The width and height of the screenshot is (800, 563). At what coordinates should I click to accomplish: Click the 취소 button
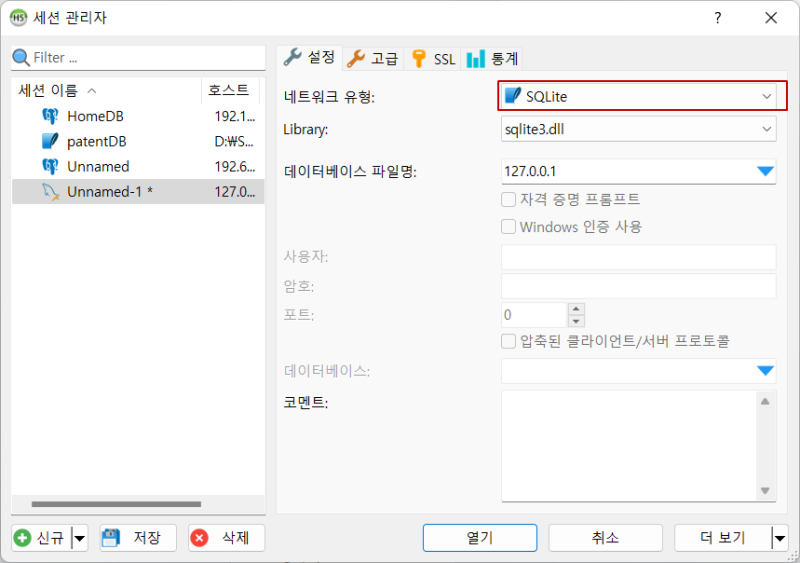pyautogui.click(x=605, y=537)
